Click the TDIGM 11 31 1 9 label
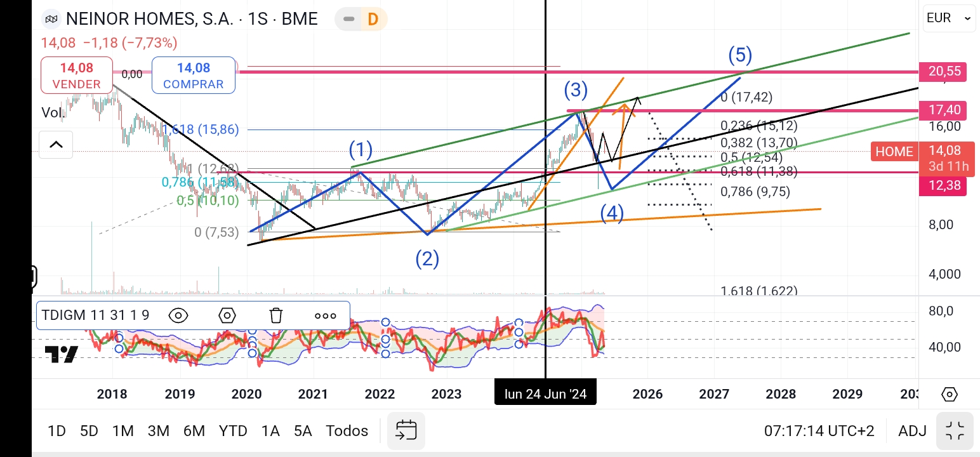The image size is (980, 457). click(95, 315)
